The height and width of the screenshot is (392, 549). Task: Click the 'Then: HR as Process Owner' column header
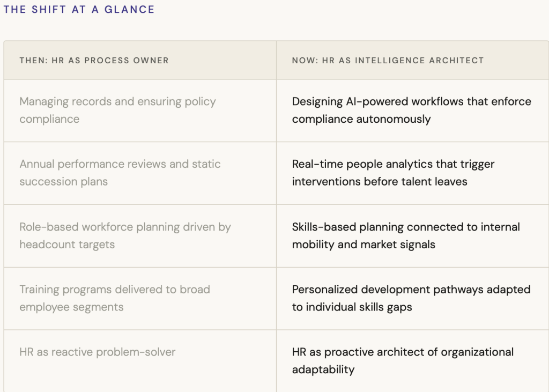94,61
